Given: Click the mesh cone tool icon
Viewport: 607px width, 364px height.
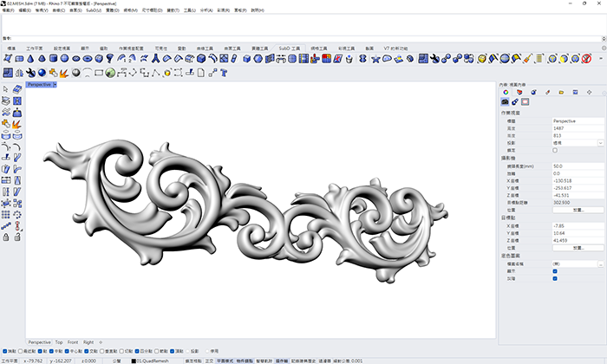Looking at the screenshot, I should 30,59.
